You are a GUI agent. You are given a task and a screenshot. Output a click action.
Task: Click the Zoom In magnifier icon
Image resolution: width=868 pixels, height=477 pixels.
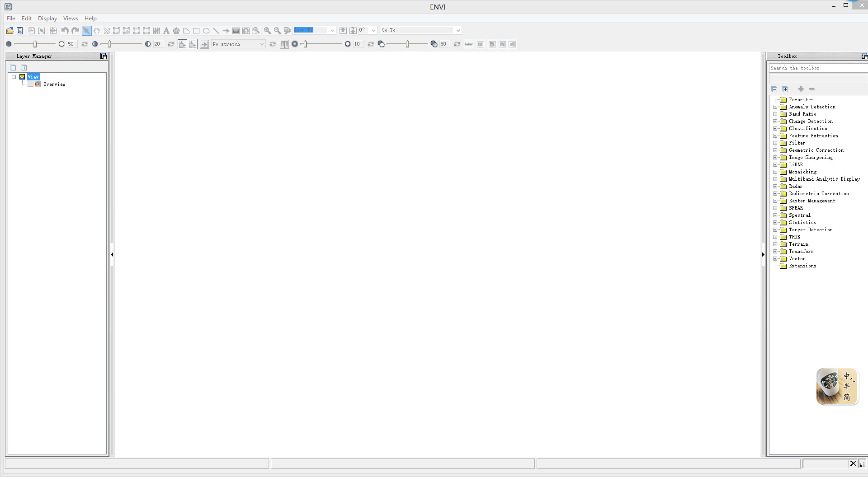pos(267,31)
